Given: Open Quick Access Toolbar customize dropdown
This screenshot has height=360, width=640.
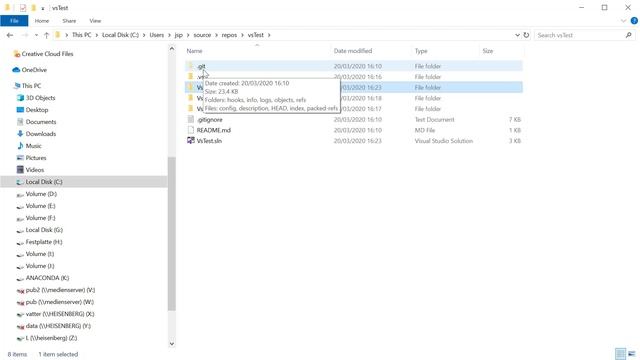Looking at the screenshot, I should coord(42,8).
